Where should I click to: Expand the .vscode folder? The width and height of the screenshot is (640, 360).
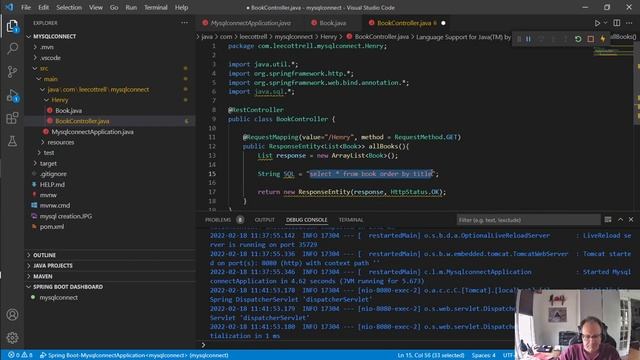(50, 58)
